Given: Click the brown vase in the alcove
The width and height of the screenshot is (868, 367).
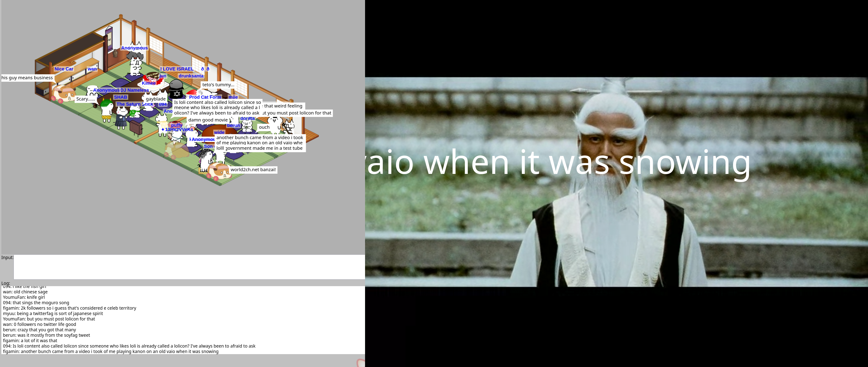Looking at the screenshot, I should (x=116, y=53).
